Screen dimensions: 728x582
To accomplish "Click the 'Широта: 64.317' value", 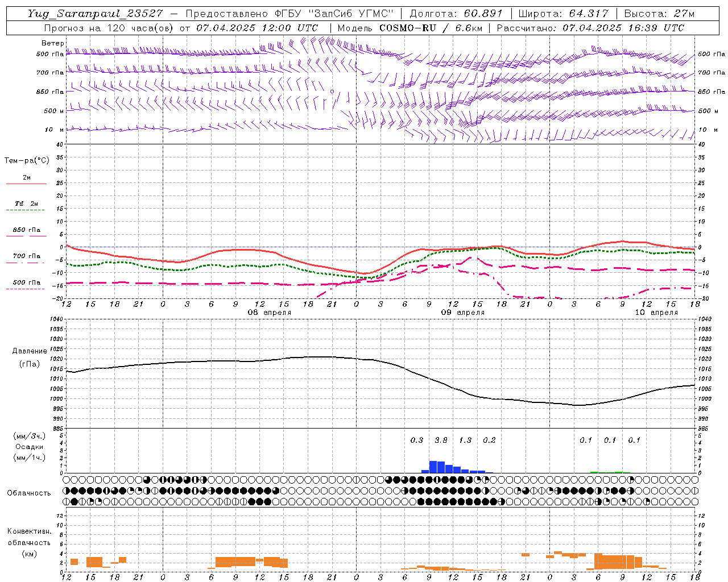I will 564,14.
